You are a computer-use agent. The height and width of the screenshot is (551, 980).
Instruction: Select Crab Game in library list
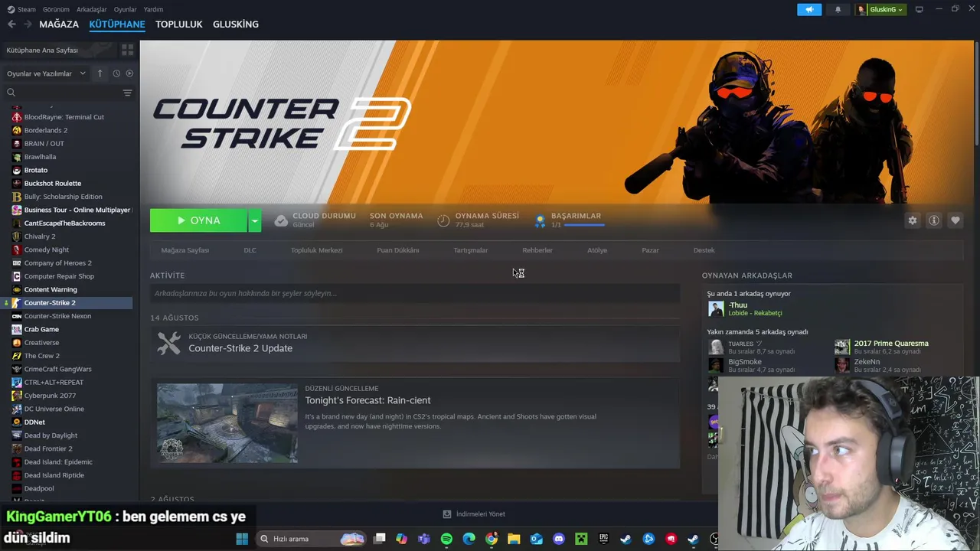(41, 329)
